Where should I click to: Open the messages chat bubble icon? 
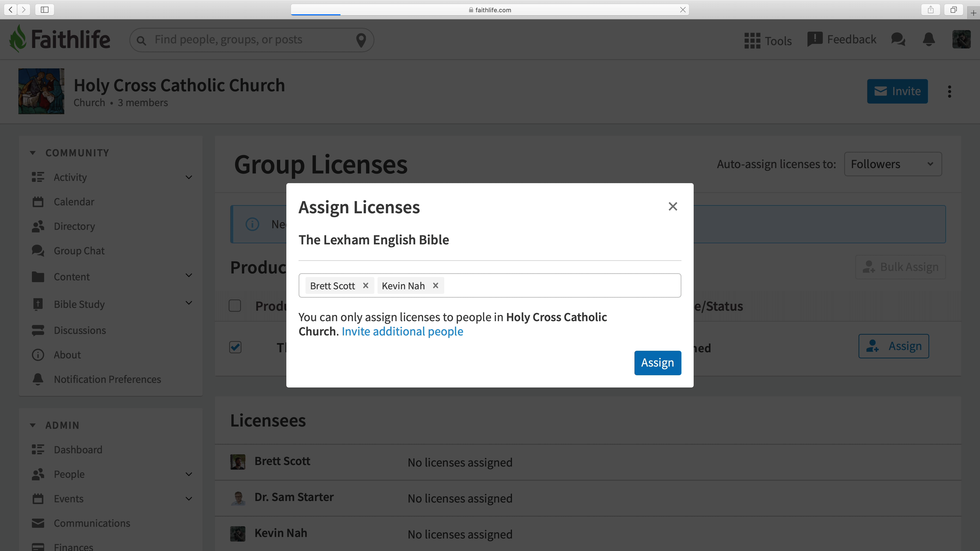coord(898,39)
